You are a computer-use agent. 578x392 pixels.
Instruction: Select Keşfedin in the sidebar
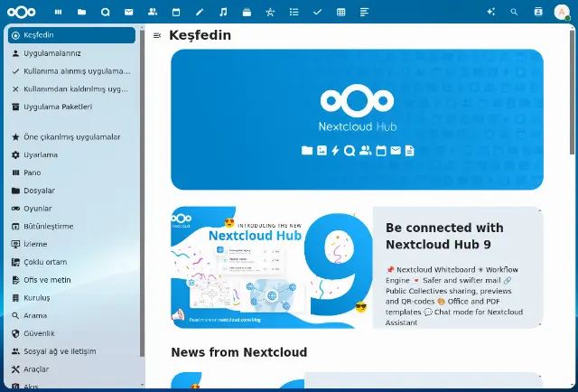coord(72,35)
